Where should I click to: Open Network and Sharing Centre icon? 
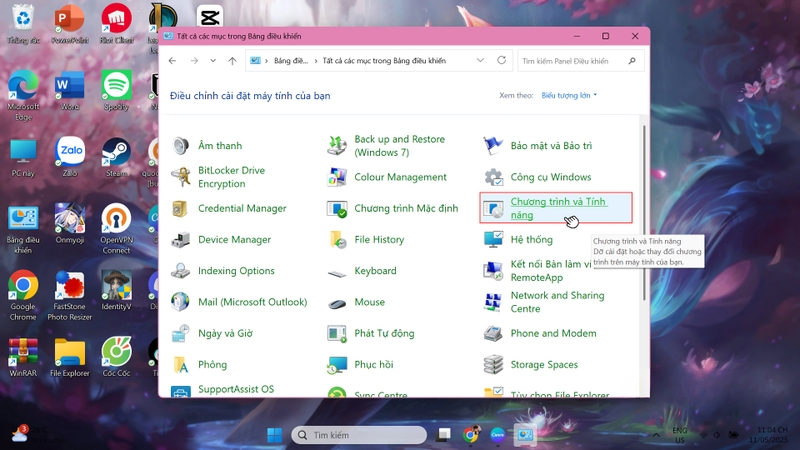pyautogui.click(x=493, y=302)
